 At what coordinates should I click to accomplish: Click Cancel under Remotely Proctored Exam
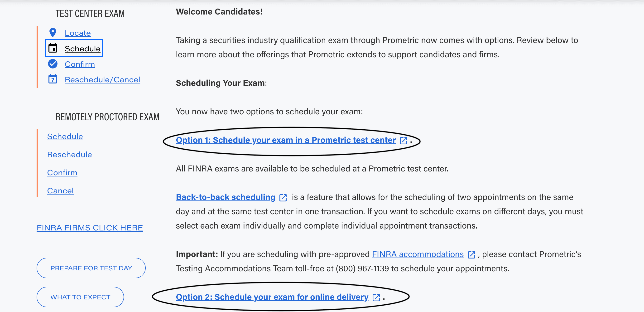(x=60, y=191)
